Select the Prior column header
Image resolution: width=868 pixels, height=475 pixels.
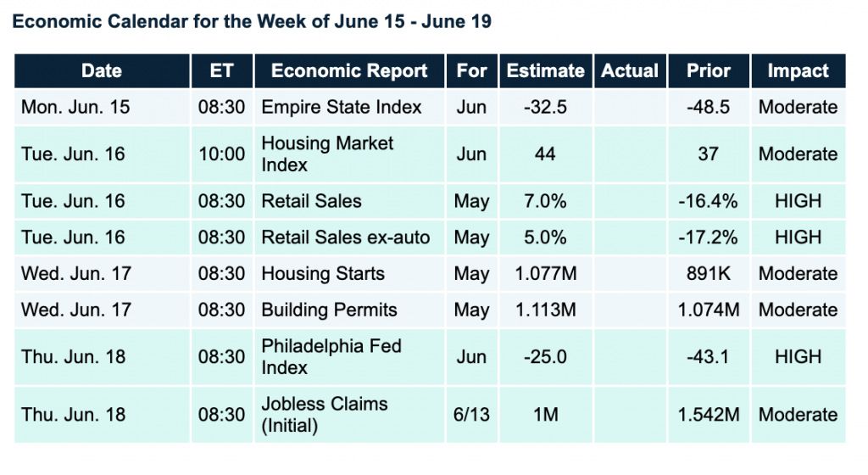(x=708, y=71)
